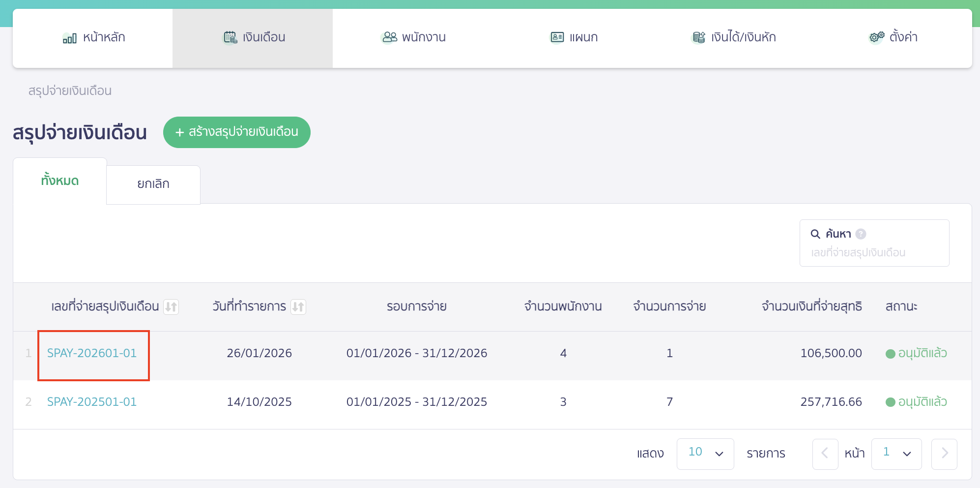Click the department ID card icon

(x=557, y=37)
